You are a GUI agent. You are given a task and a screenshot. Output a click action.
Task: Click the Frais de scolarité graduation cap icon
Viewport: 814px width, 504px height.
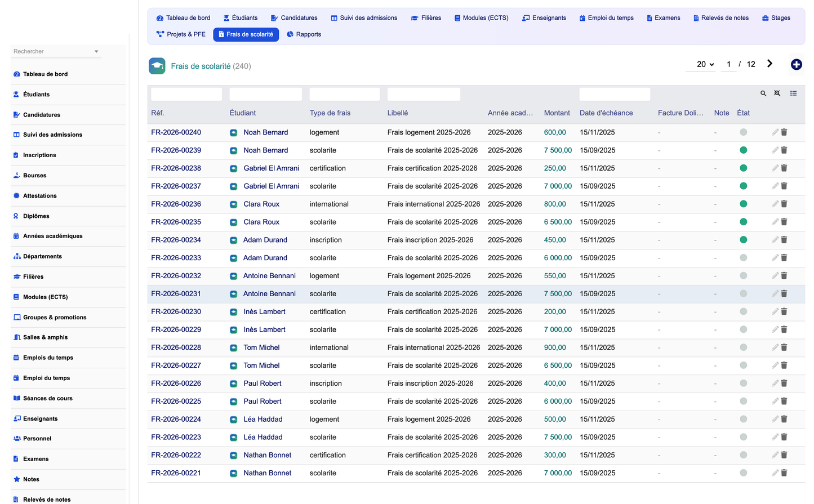[157, 66]
